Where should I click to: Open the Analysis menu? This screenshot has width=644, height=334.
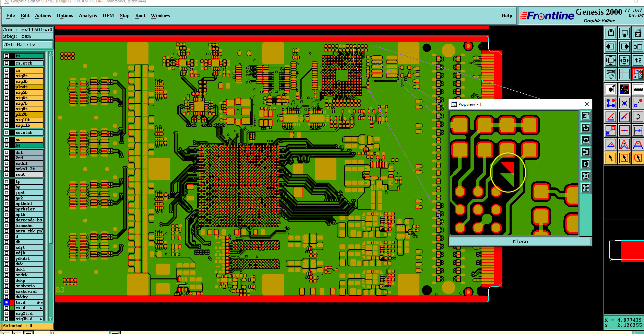(x=88, y=15)
